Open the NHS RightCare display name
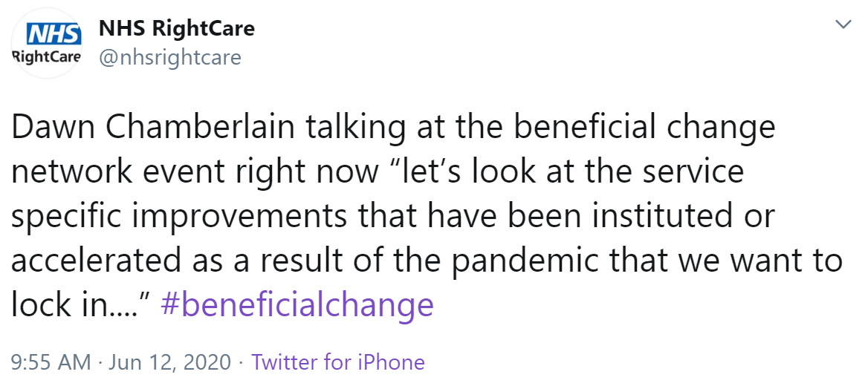The height and width of the screenshot is (386, 868). pos(177,28)
